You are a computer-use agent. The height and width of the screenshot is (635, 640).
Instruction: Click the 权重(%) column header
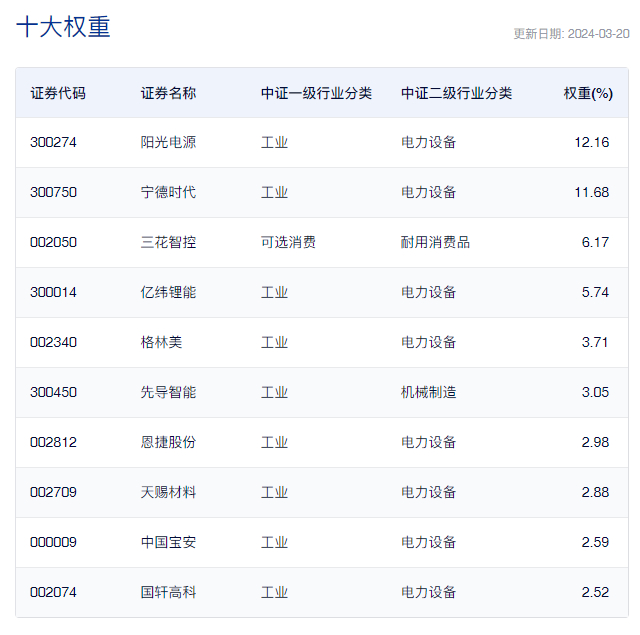click(588, 93)
